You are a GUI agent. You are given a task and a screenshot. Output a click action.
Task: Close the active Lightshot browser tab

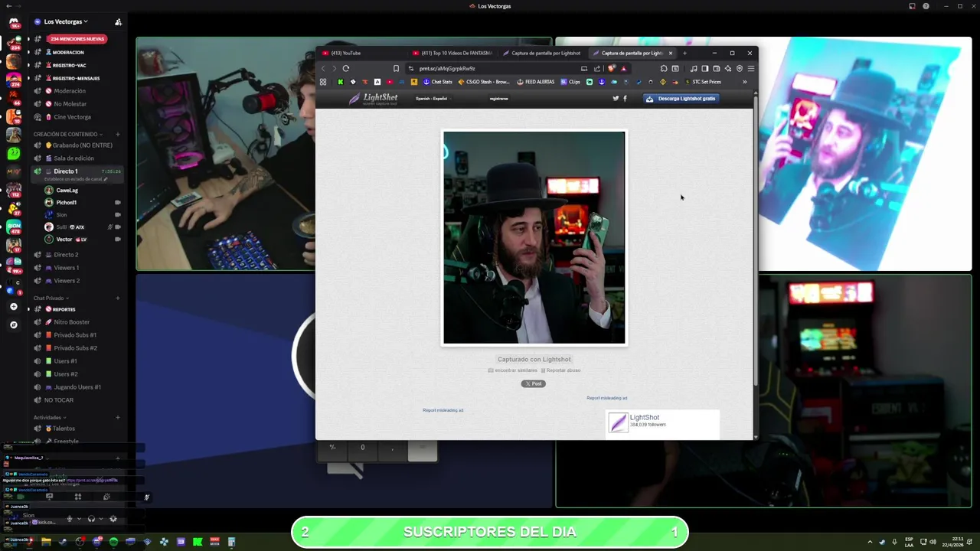coord(670,53)
